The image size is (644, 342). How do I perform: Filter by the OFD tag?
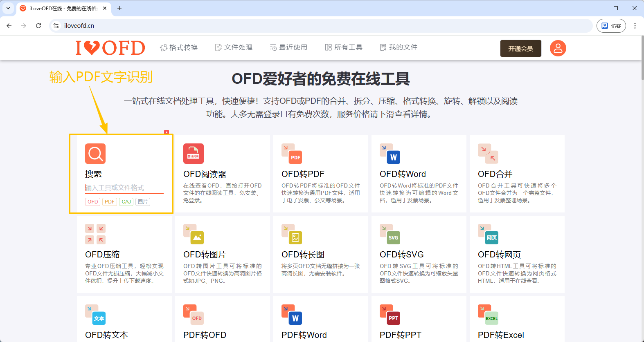point(93,202)
